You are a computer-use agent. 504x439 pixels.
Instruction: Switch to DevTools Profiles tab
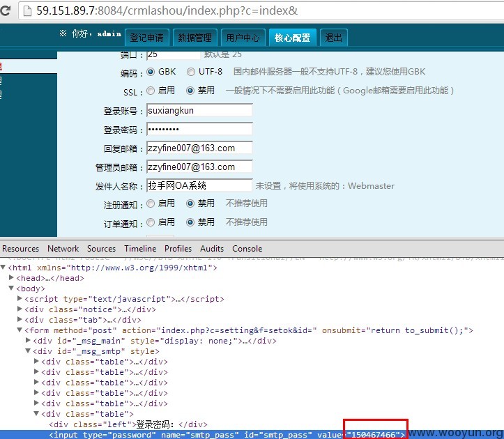[x=178, y=249]
